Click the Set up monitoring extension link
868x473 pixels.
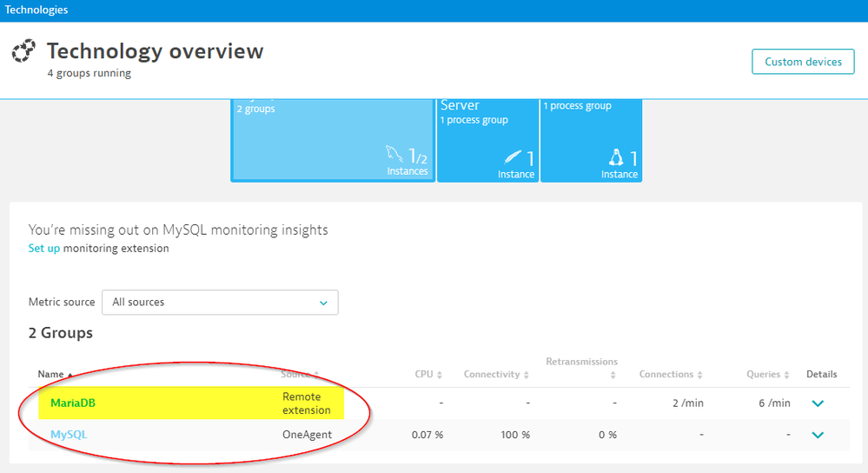[43, 249]
